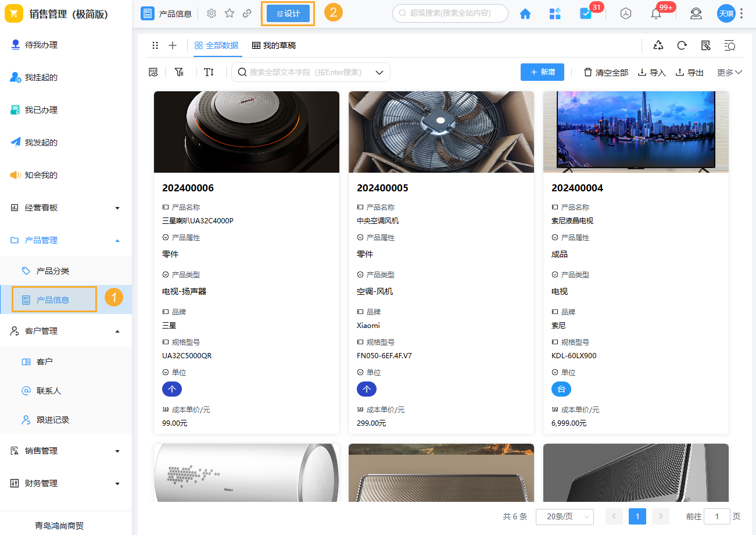Open the filter icon in the list toolbar
Screen dimensions: 756x535
pyautogui.click(x=179, y=72)
